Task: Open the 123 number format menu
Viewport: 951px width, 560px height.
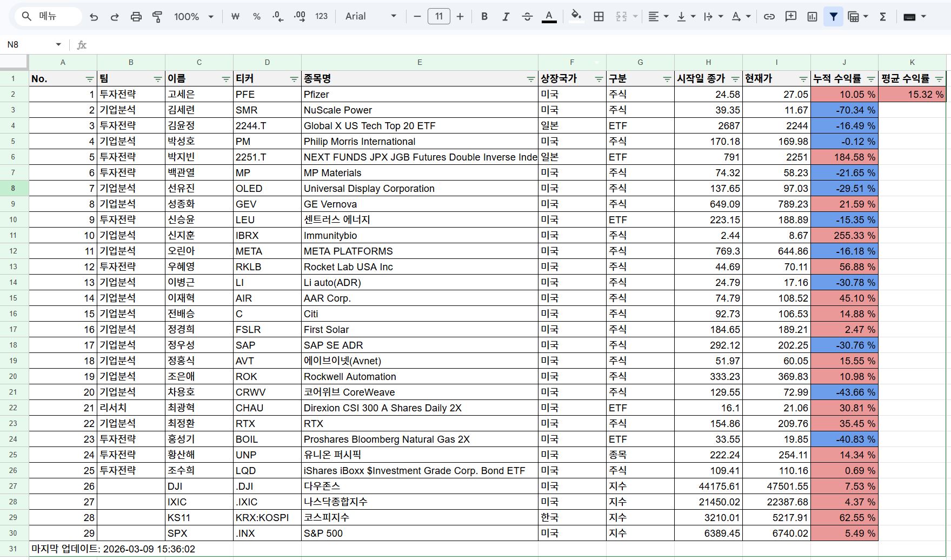Action: click(321, 17)
